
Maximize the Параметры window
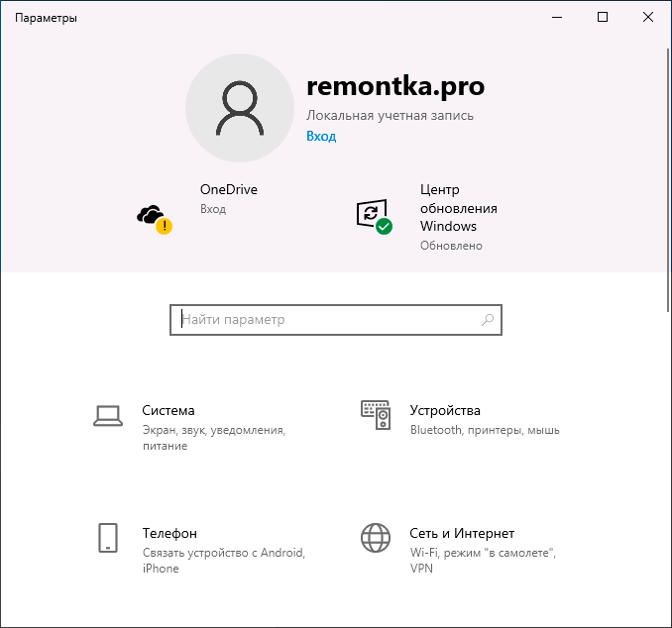click(603, 17)
